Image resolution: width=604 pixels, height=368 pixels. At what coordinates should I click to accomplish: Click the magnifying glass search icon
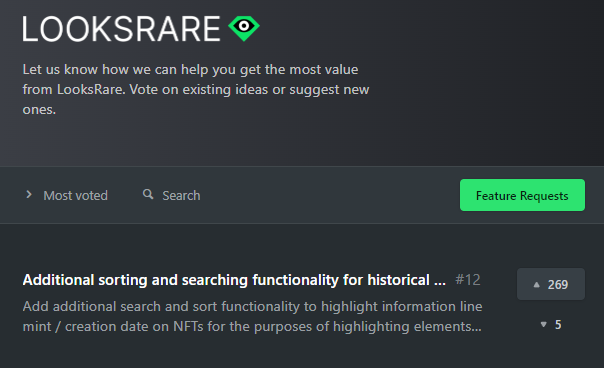pyautogui.click(x=148, y=194)
